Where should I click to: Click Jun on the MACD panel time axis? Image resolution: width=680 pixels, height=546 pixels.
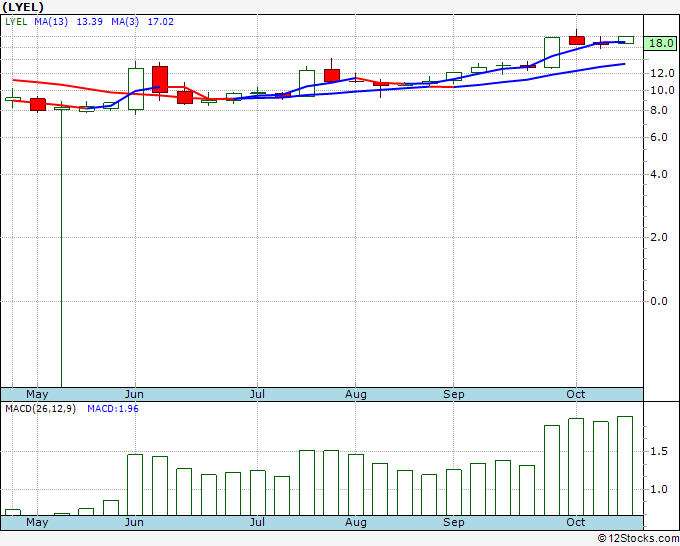tap(134, 522)
